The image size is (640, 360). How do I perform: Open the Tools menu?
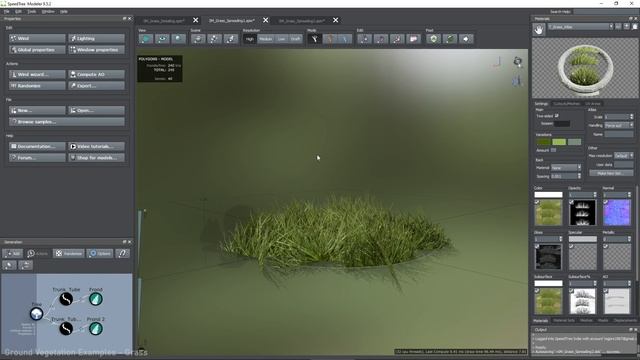(x=32, y=11)
